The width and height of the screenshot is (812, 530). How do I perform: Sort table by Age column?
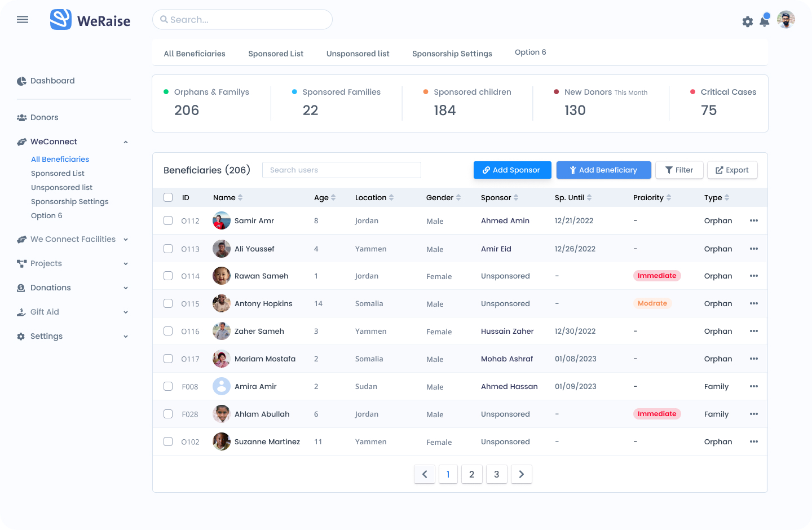[325, 197]
